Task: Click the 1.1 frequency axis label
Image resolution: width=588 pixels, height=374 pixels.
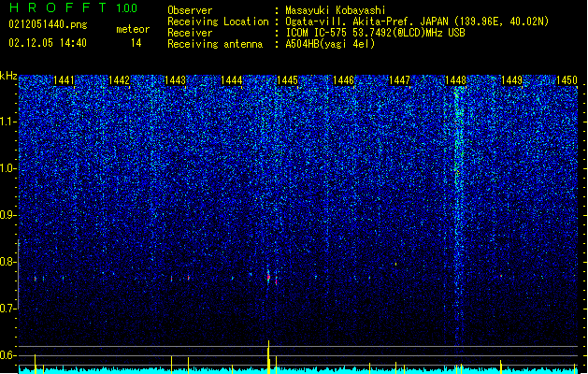Action: 8,122
